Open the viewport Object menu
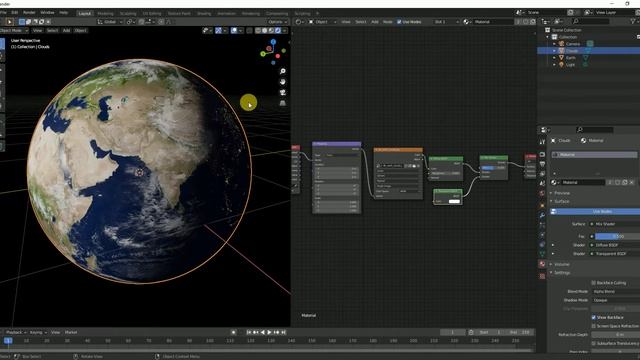Screen dimensions: 640x360 [x=80, y=31]
